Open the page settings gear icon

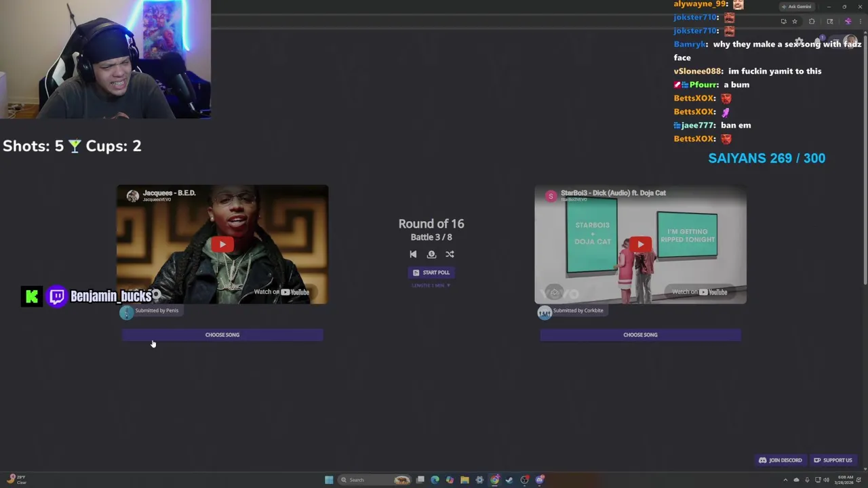(x=799, y=41)
